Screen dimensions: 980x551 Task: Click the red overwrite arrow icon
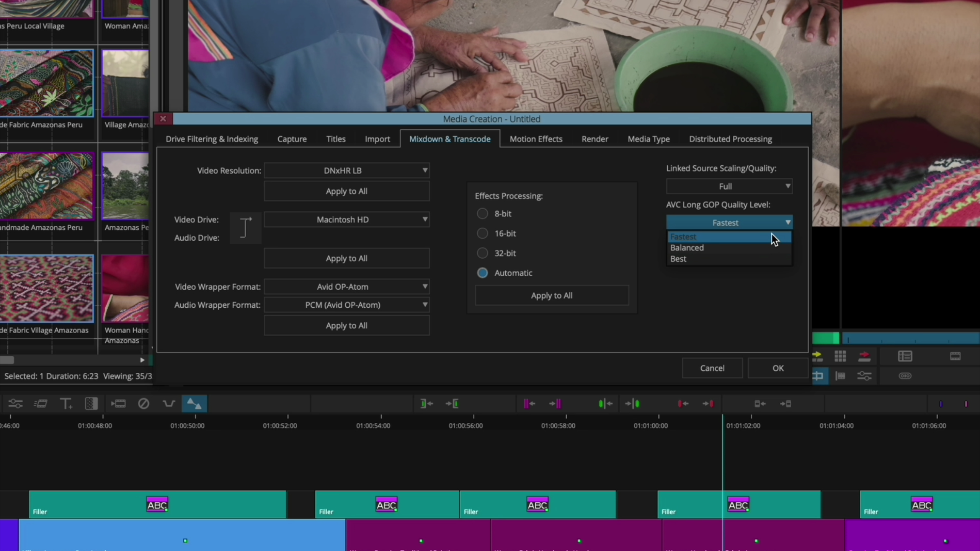click(864, 356)
